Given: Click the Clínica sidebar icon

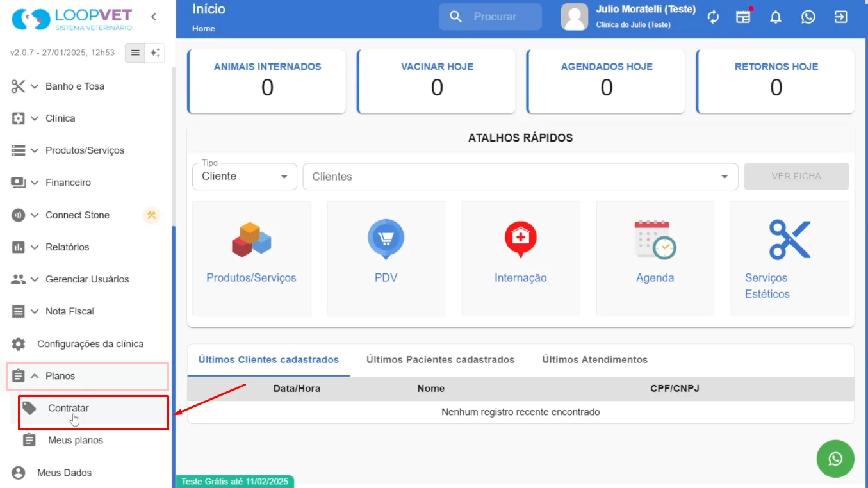Looking at the screenshot, I should pyautogui.click(x=19, y=118).
